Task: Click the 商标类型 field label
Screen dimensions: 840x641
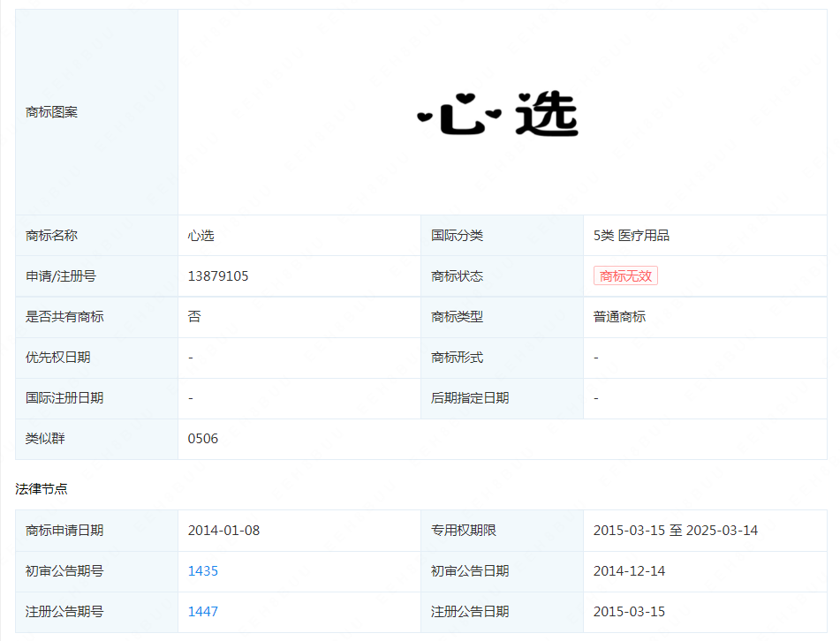Action: [457, 316]
